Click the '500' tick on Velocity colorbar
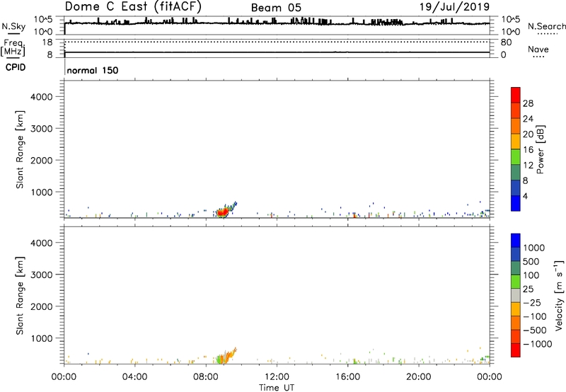 click(531, 261)
